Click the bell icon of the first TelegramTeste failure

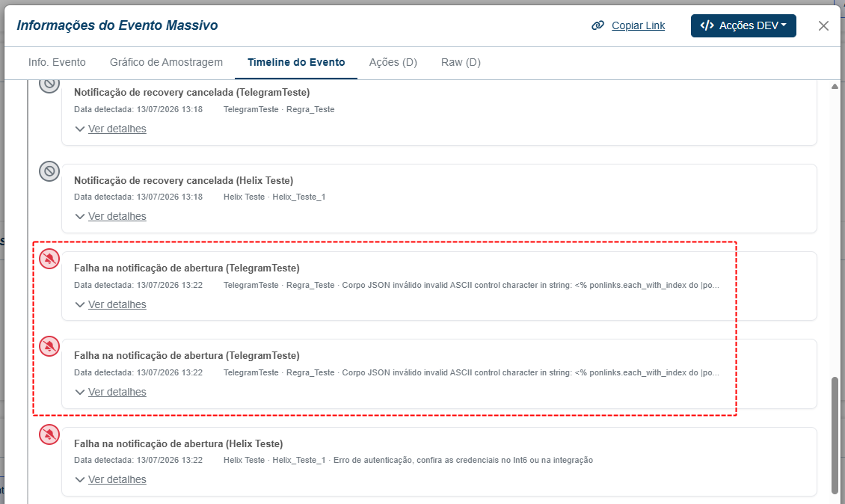49,259
